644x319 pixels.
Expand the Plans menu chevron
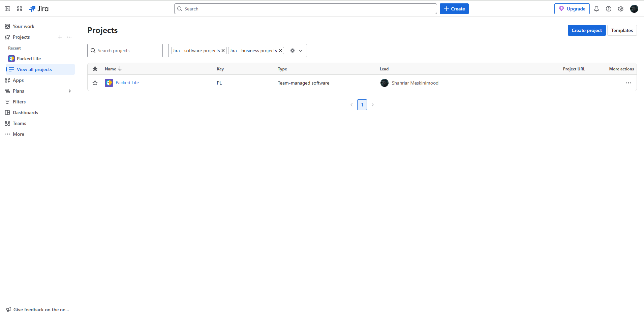70,91
